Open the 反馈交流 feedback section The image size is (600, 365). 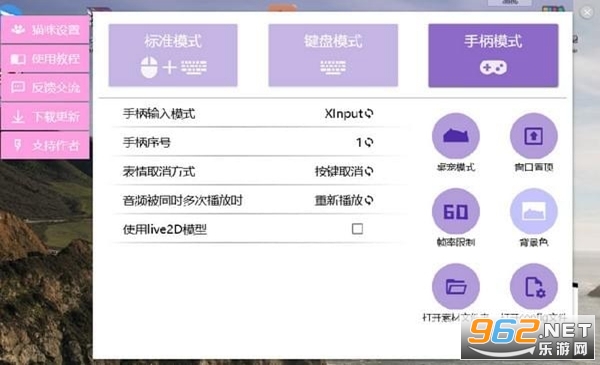point(45,88)
